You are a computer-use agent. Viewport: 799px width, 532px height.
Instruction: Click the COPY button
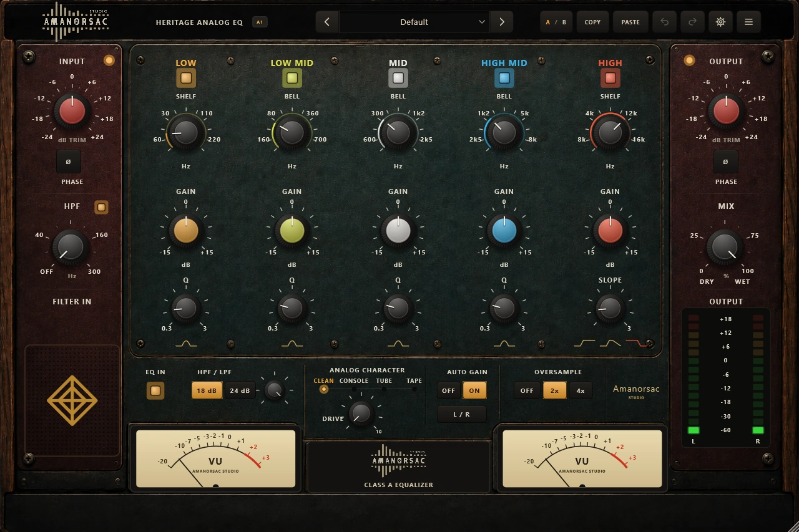pos(592,22)
